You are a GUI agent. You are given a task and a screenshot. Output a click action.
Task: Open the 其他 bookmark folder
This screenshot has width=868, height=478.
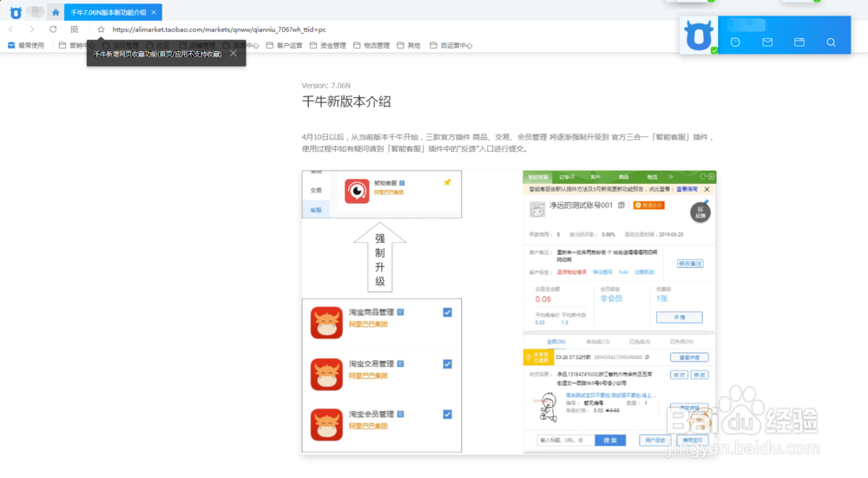pyautogui.click(x=409, y=45)
